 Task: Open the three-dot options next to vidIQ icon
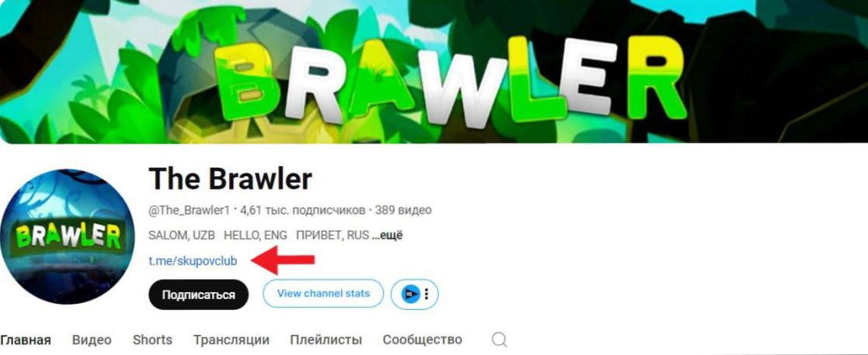click(x=426, y=294)
